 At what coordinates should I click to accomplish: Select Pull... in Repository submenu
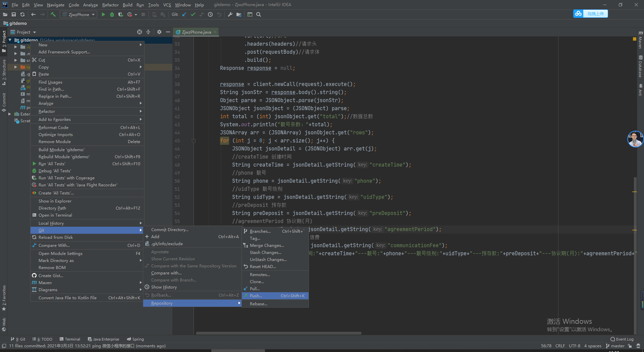click(275, 289)
